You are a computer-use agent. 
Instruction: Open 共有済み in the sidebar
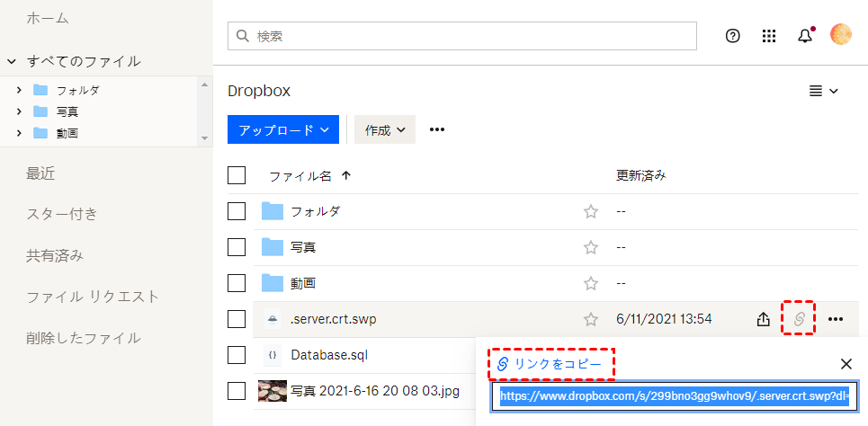coord(54,255)
